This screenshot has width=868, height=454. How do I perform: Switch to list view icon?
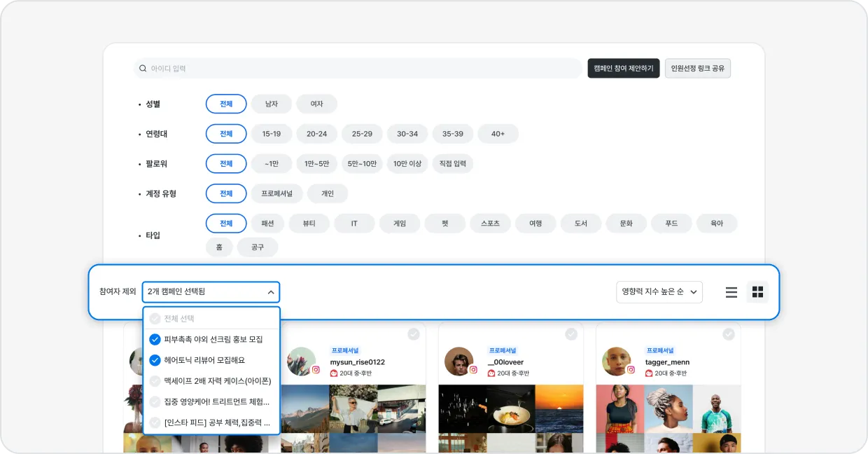[731, 292]
